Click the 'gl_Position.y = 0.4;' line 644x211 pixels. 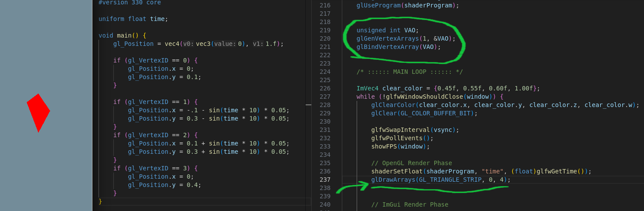pyautogui.click(x=165, y=185)
